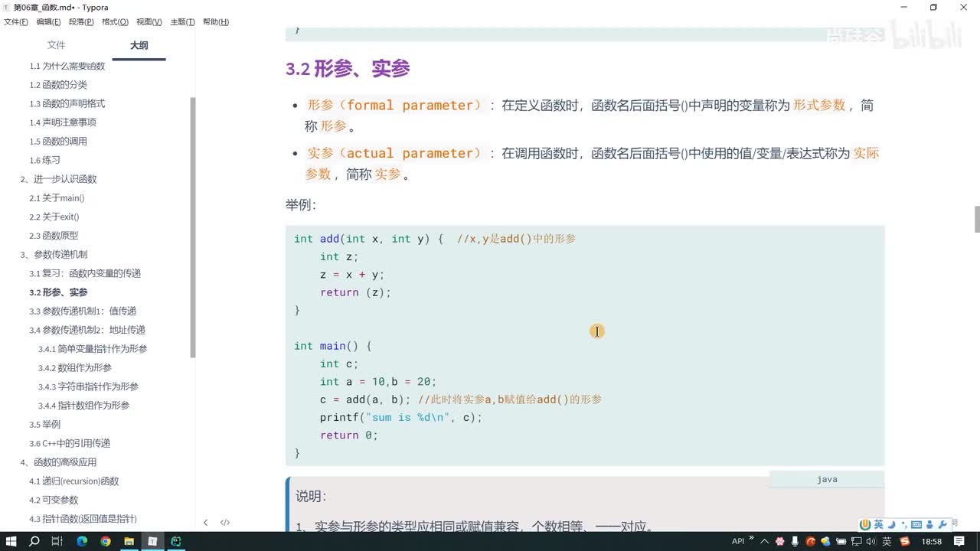Go to outline item 3.1 复习：函数内变量的传递
Image resolution: width=980 pixels, height=551 pixels.
[85, 273]
